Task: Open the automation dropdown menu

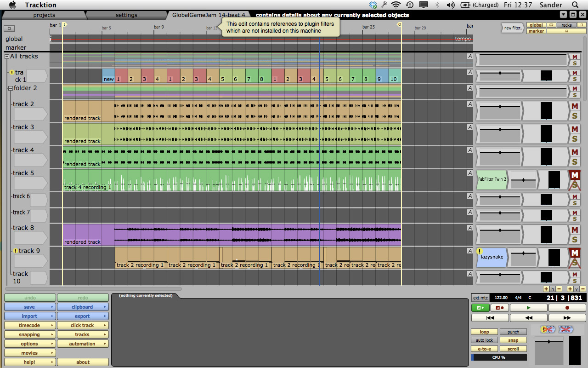Action: [83, 344]
